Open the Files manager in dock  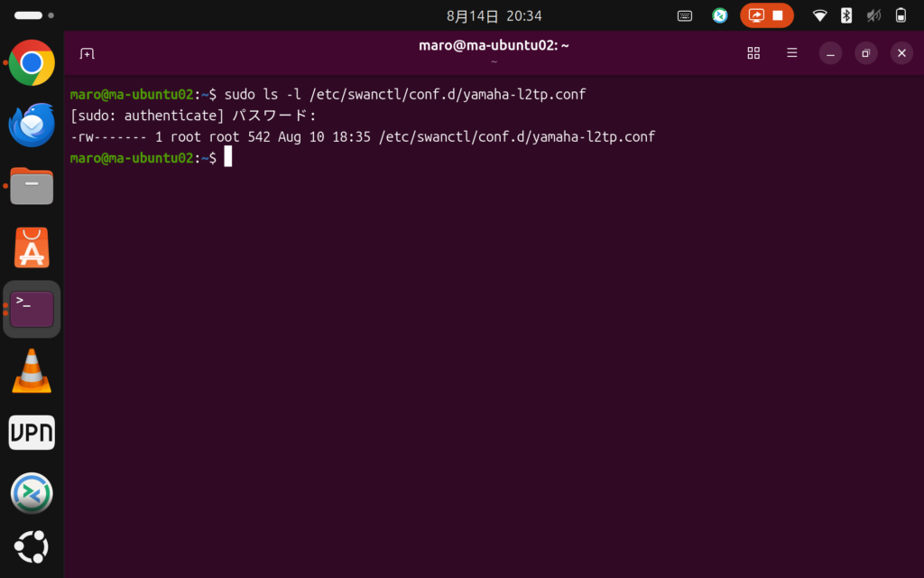click(x=32, y=186)
